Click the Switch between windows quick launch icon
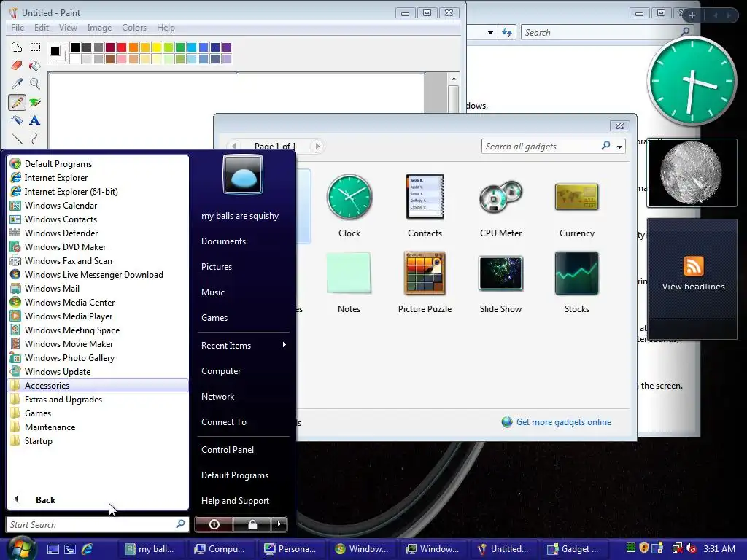The height and width of the screenshot is (560, 747). (x=70, y=549)
